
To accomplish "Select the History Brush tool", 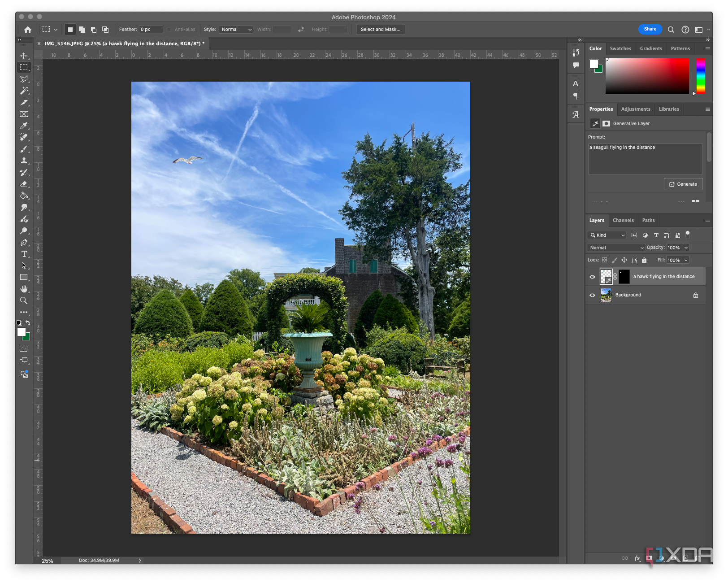I will click(24, 172).
